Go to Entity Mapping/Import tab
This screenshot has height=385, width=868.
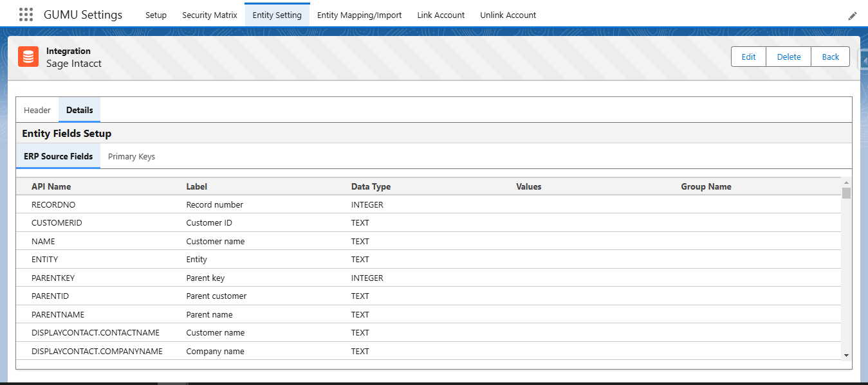[359, 15]
